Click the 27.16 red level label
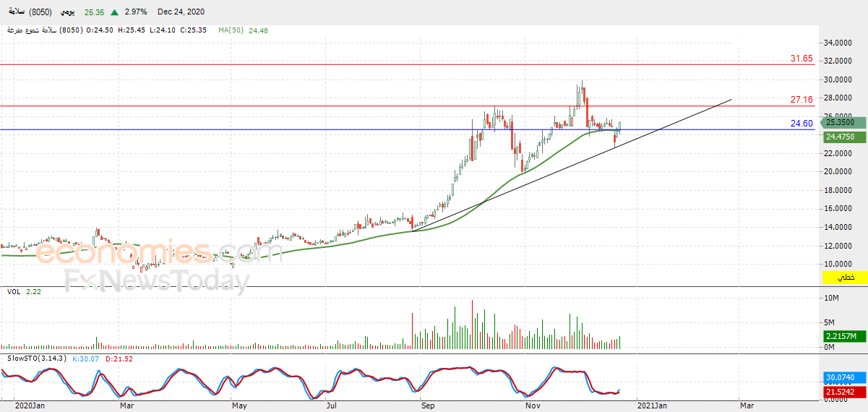This screenshot has height=412, width=868. pyautogui.click(x=802, y=100)
